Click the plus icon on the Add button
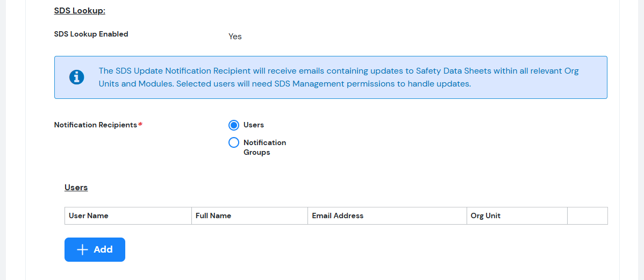This screenshot has width=644, height=280. point(82,250)
